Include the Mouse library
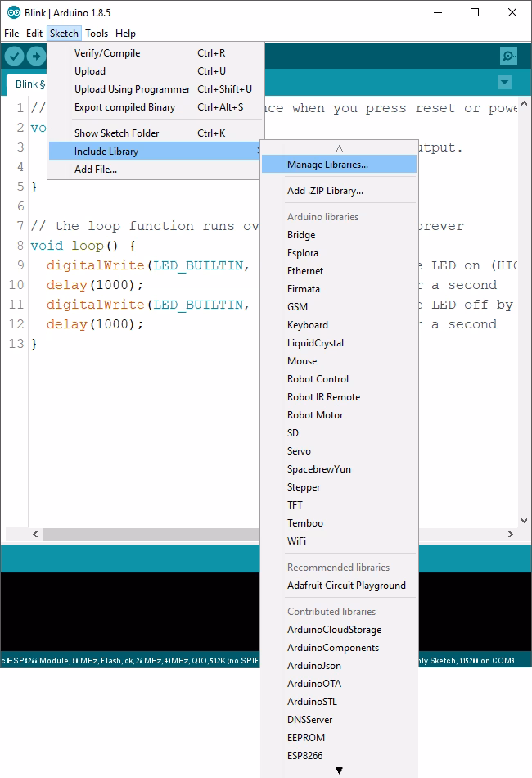Viewport: 532px width, 778px height. (x=339, y=360)
